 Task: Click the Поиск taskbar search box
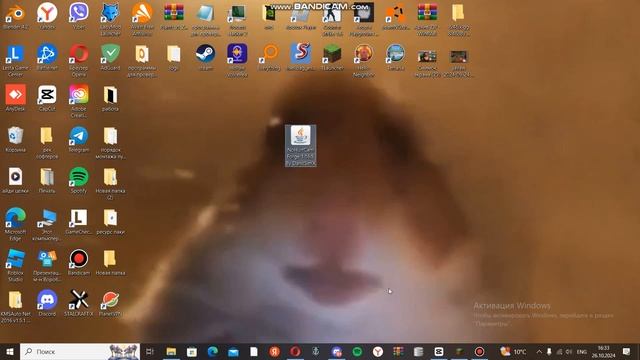[80, 351]
